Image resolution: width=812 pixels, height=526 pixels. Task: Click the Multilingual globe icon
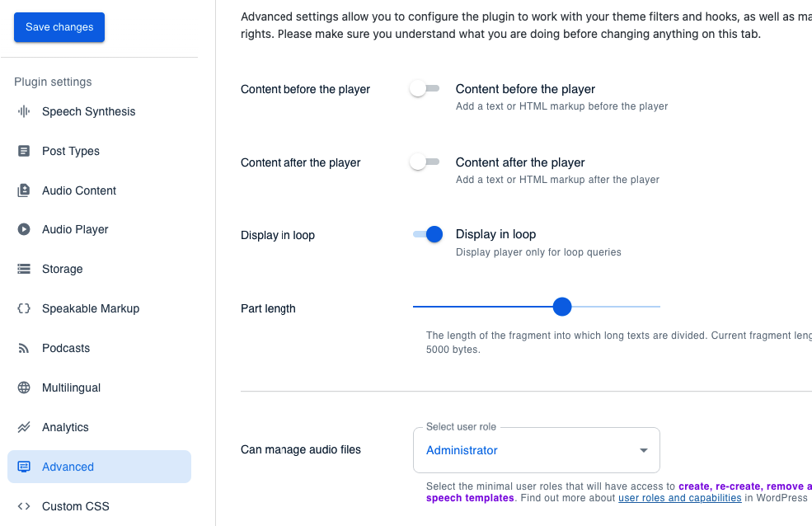24,387
